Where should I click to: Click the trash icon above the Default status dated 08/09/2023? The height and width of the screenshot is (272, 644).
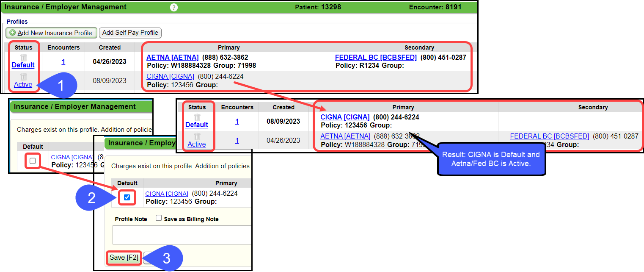click(197, 117)
